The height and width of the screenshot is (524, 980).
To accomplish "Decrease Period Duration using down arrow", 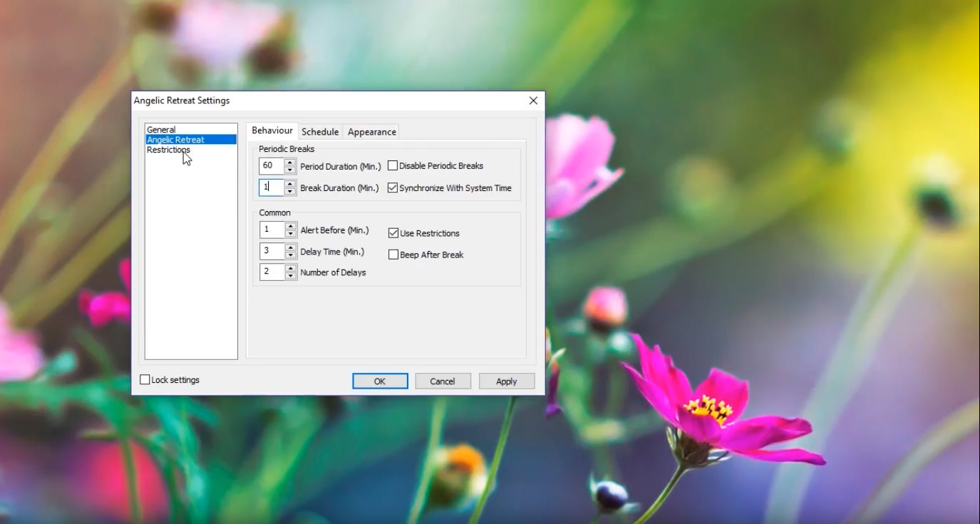I will pyautogui.click(x=290, y=170).
